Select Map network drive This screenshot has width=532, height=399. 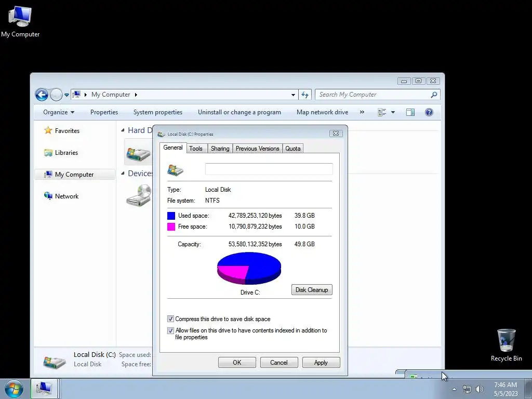322,112
